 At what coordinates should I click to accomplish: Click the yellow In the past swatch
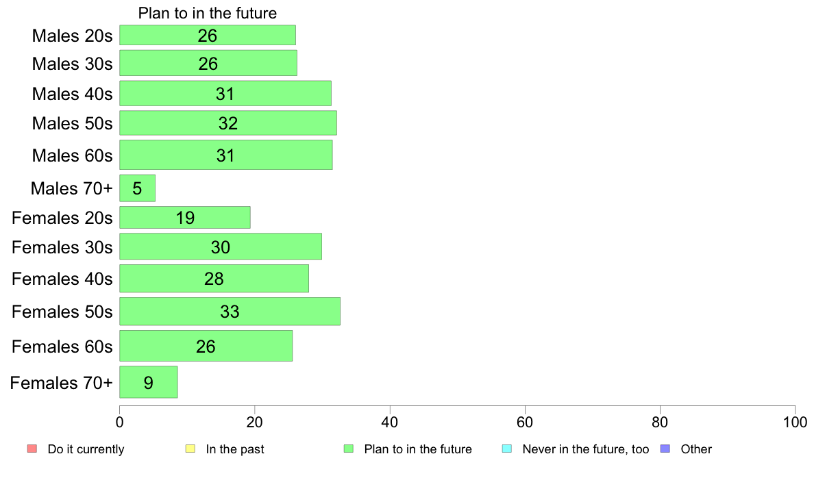(x=190, y=449)
